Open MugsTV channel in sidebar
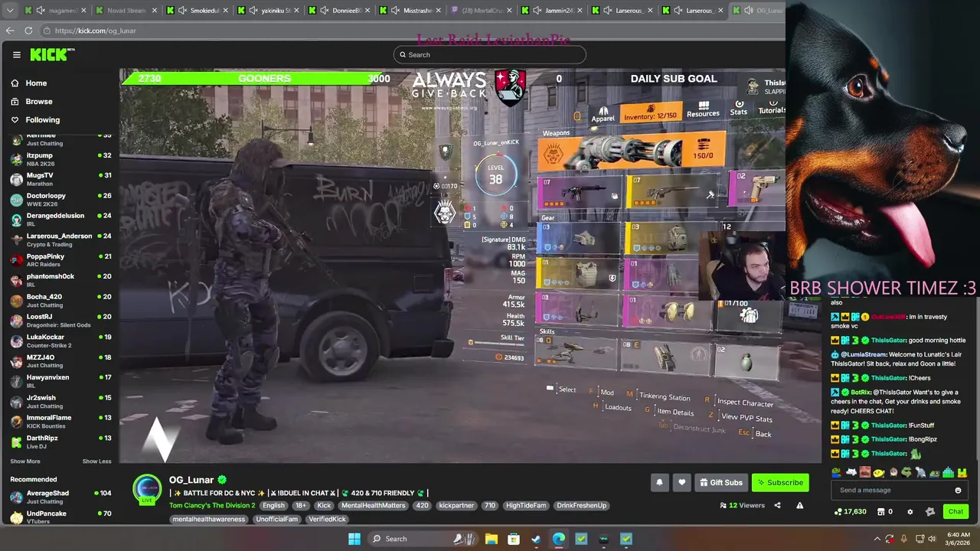 (60, 179)
